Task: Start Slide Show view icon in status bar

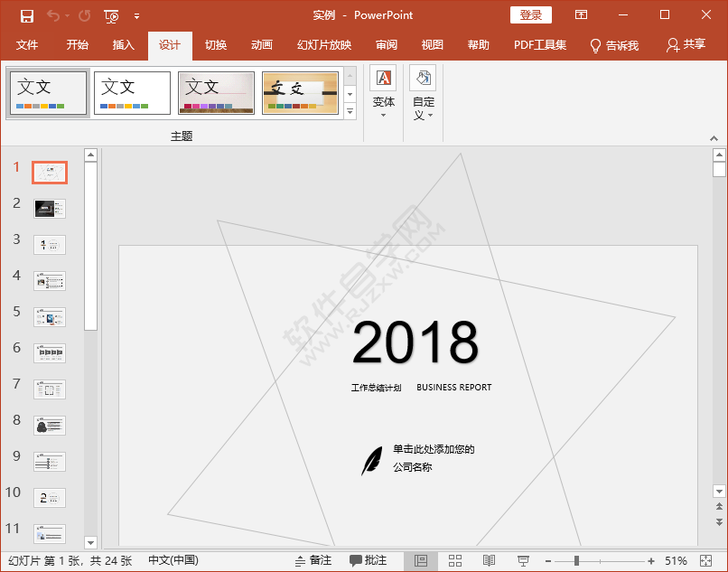Action: [x=523, y=561]
